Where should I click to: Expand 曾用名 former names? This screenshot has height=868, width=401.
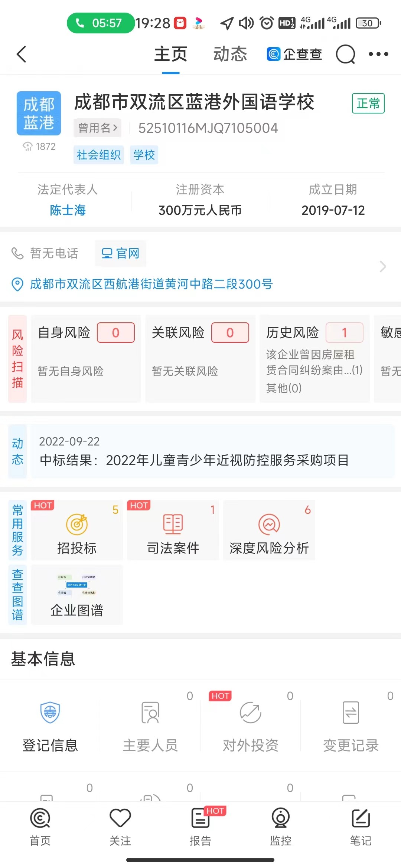97,128
